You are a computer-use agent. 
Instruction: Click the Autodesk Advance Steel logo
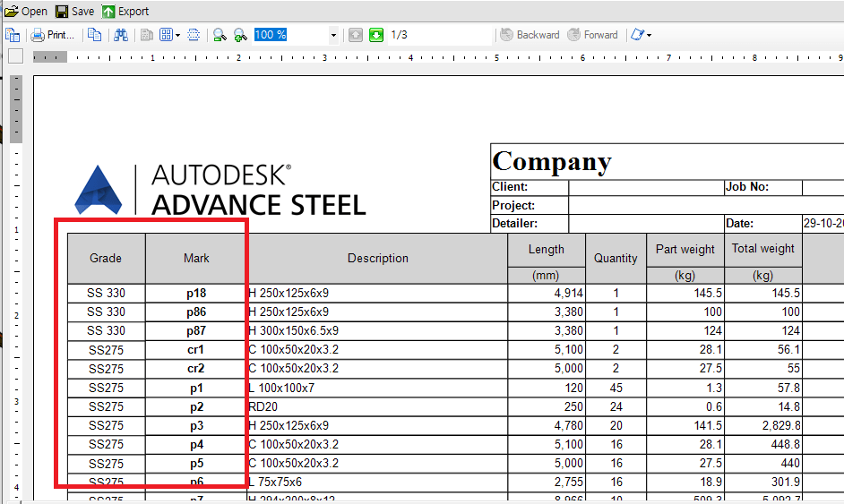(220, 190)
